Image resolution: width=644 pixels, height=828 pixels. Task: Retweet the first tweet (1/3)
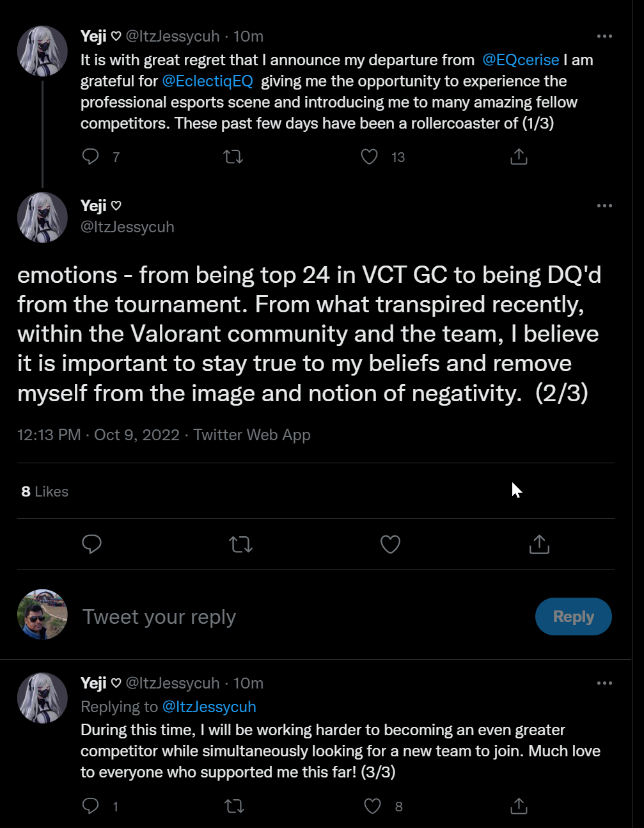[x=233, y=157]
